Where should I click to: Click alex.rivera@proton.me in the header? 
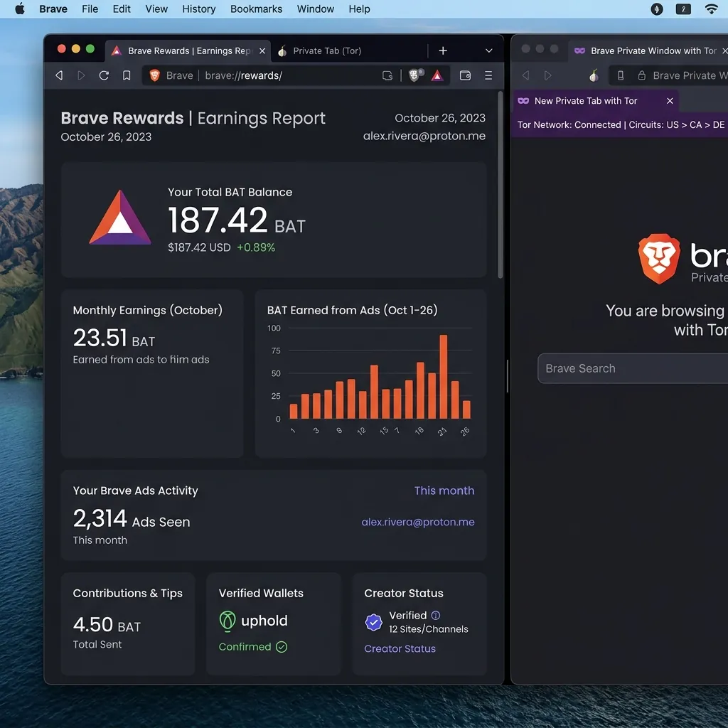click(424, 136)
